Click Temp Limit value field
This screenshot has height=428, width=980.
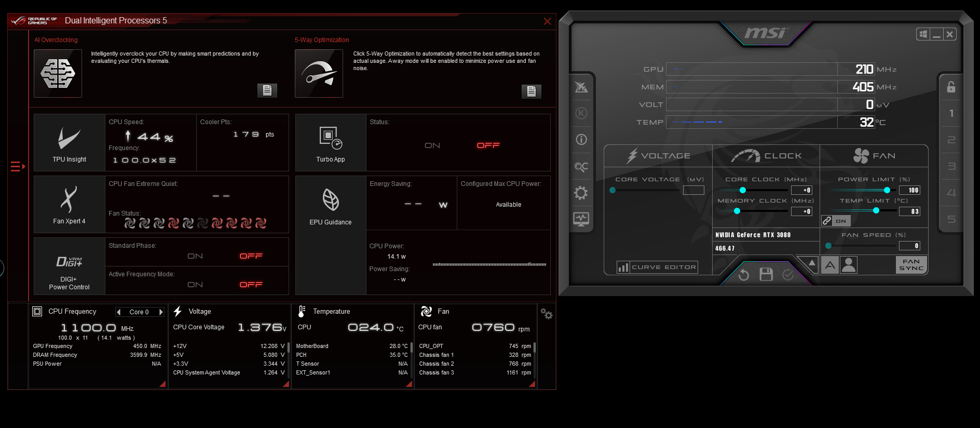909,211
